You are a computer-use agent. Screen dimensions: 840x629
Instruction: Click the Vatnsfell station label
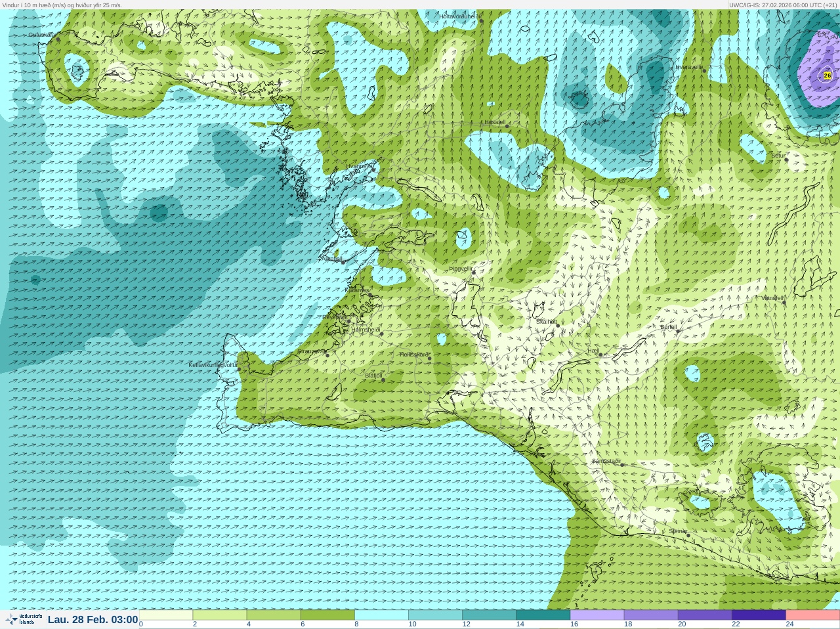(x=772, y=298)
